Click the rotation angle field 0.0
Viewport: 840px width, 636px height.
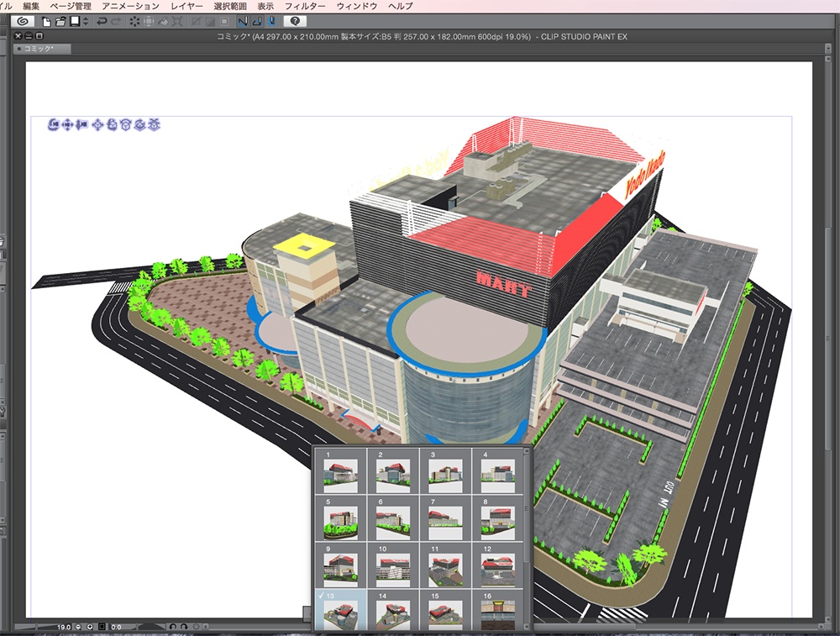116,627
